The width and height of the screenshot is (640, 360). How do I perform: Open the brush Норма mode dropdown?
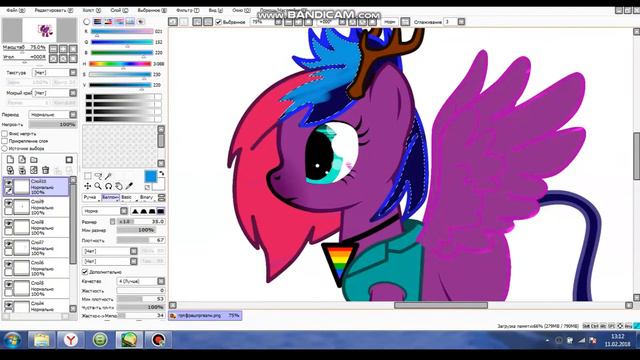click(x=105, y=211)
